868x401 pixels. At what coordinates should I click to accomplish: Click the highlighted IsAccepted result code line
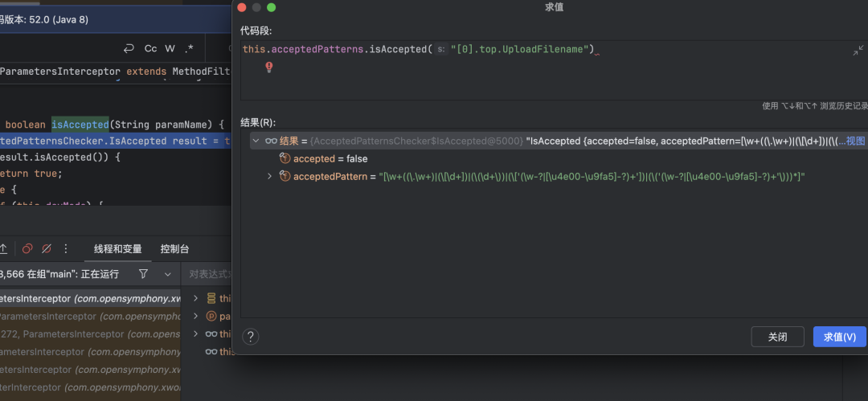[116, 141]
